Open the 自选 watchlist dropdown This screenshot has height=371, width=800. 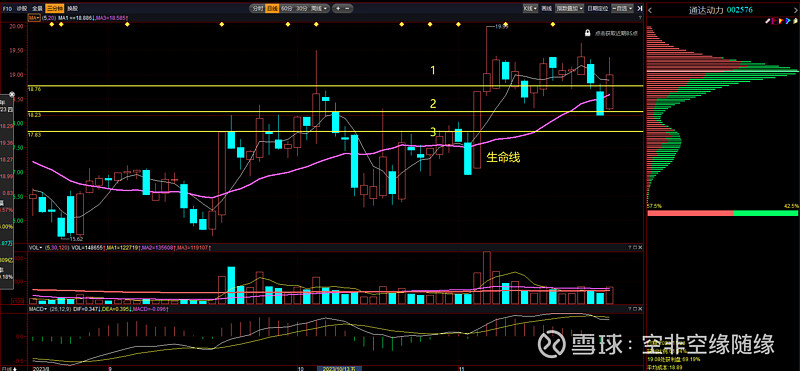tap(622, 9)
